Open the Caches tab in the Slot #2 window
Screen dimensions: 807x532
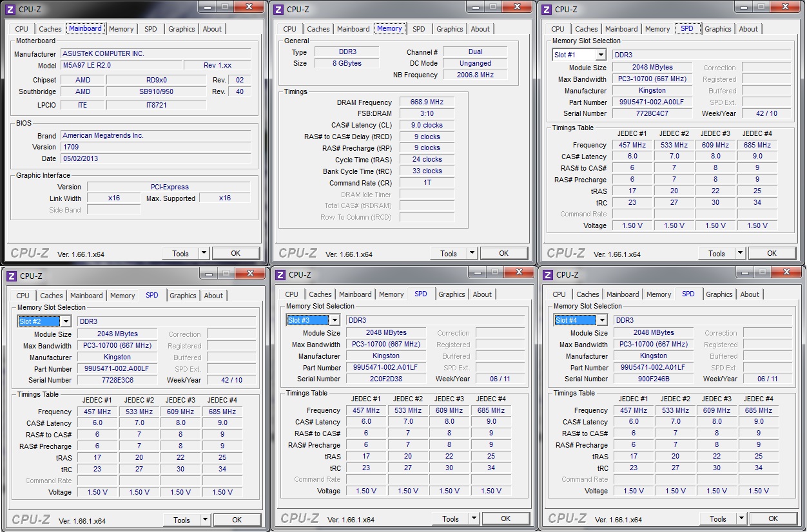tap(52, 296)
